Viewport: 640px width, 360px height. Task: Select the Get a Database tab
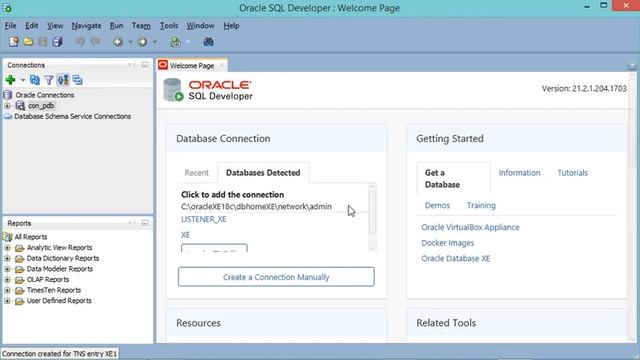point(453,179)
